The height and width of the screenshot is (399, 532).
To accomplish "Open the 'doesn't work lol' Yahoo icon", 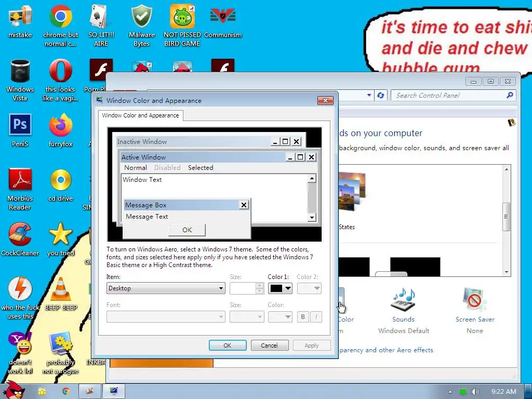I will coord(20,353).
